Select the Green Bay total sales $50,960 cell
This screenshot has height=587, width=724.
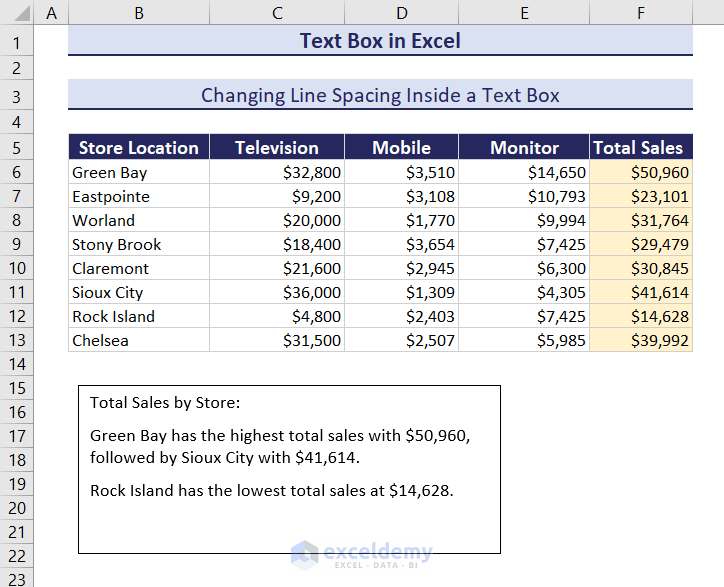coord(640,172)
